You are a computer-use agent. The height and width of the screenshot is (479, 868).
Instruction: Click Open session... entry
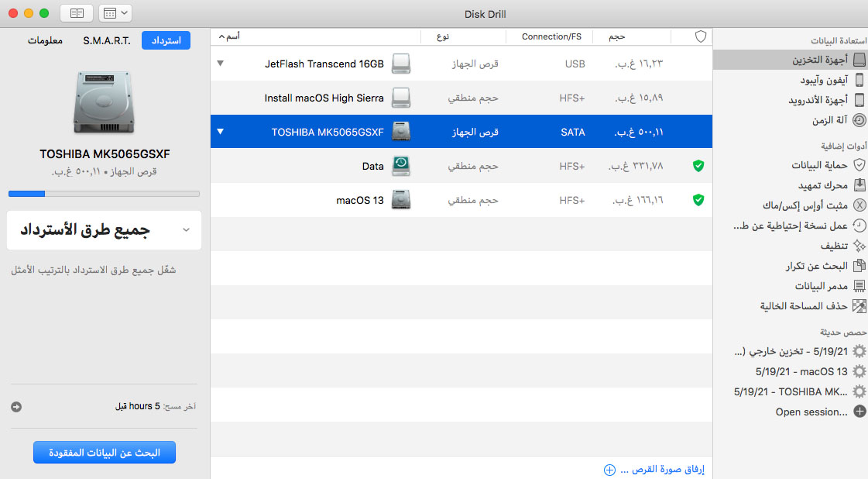[x=811, y=412]
